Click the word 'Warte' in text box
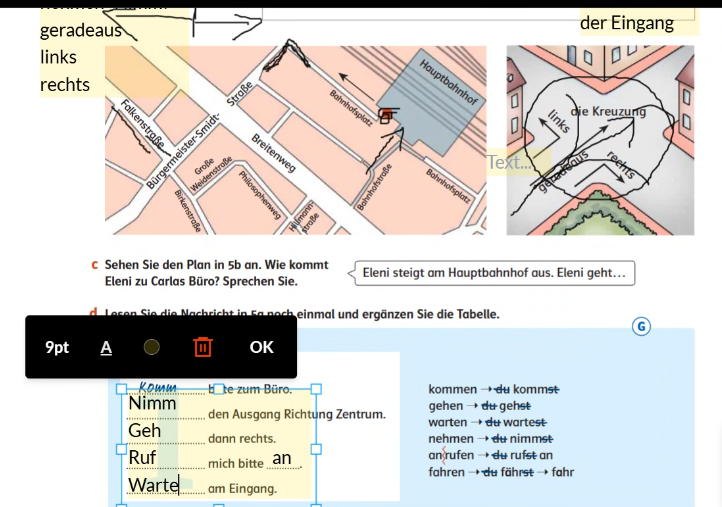This screenshot has height=507, width=722. click(153, 485)
